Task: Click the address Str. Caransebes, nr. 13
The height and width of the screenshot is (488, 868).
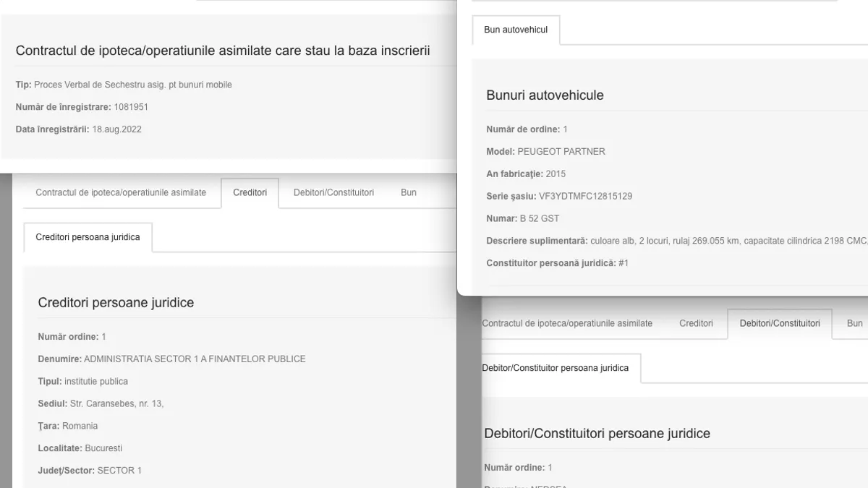Action: click(x=116, y=404)
